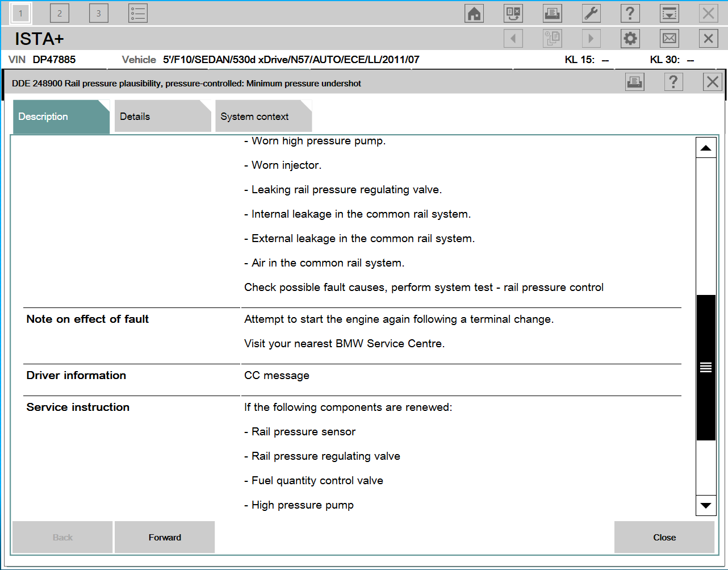Select the Description tab

point(61,117)
